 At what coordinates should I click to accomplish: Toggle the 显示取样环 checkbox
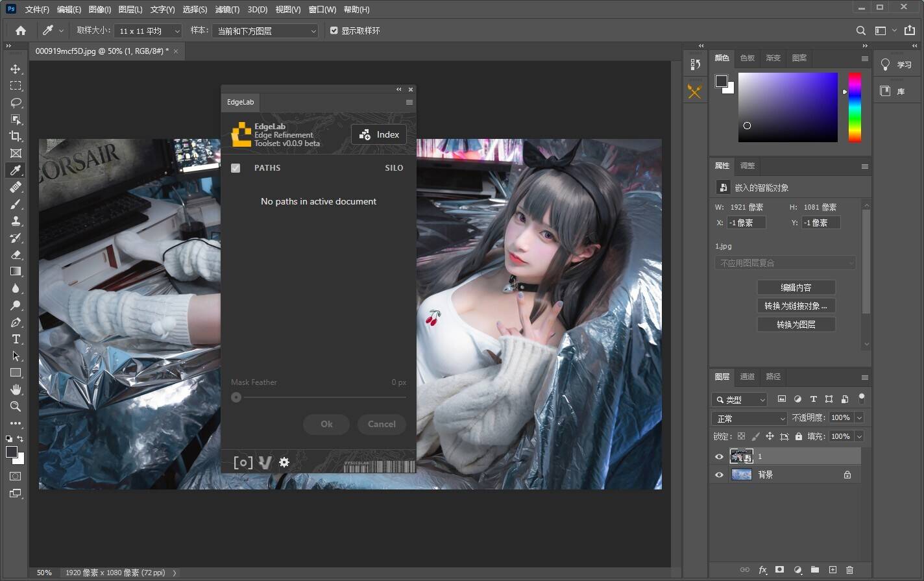334,30
